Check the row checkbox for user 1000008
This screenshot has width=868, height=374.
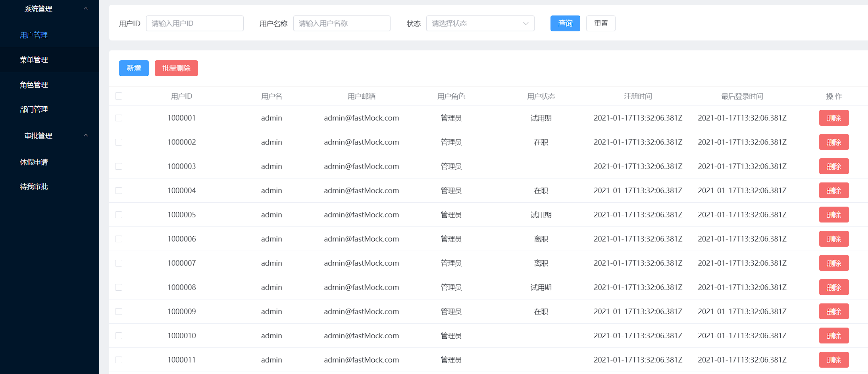click(119, 287)
